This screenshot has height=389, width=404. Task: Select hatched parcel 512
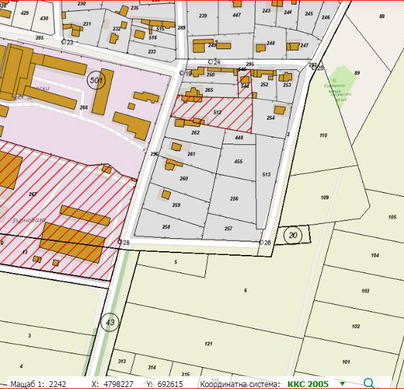coord(217,112)
